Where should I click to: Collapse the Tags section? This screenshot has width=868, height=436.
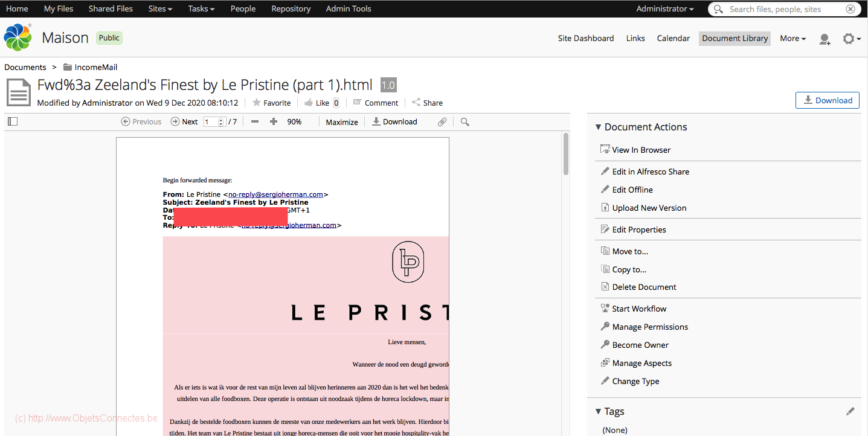pyautogui.click(x=610, y=411)
